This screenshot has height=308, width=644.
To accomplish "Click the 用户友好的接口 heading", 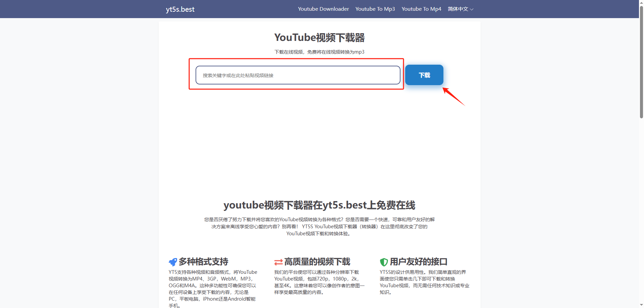I will pyautogui.click(x=419, y=262).
